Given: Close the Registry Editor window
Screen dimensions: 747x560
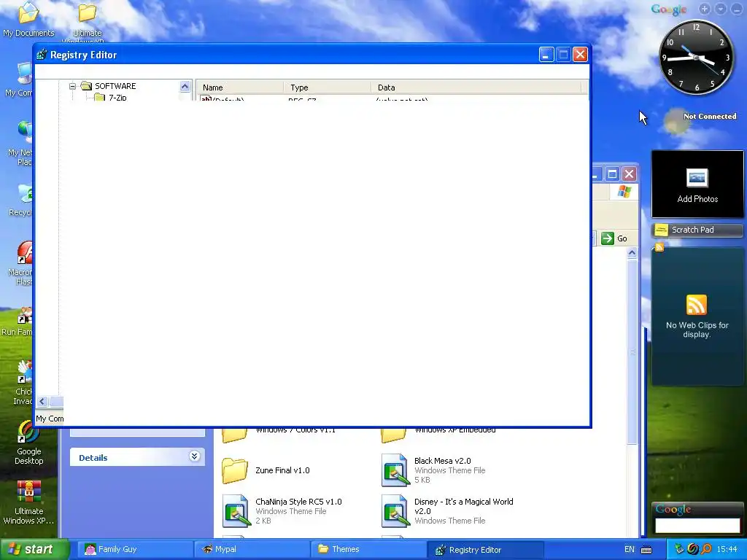Looking at the screenshot, I should 580,55.
